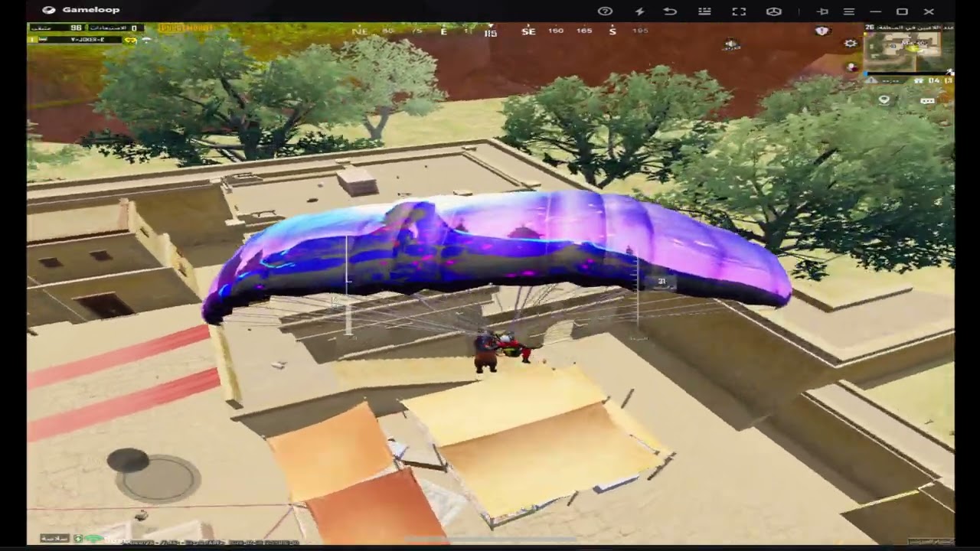This screenshot has height=551, width=980.
Task: Open in-game settings gear icon
Action: coord(851,44)
